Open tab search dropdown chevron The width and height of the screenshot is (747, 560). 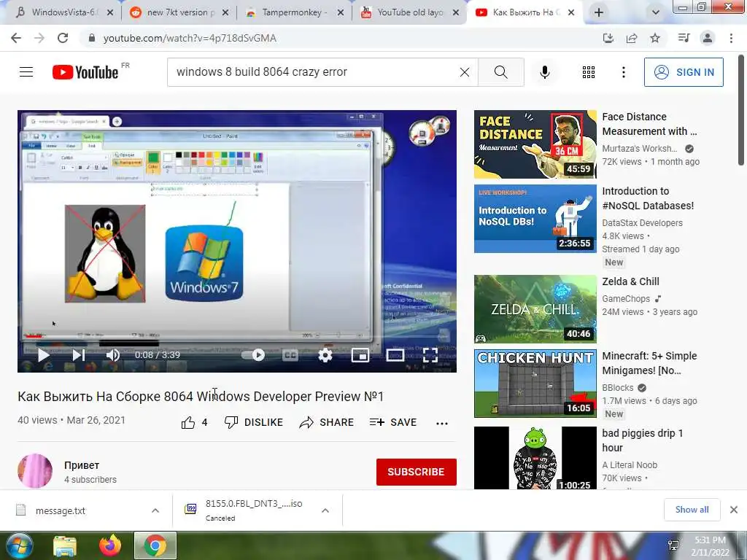(656, 12)
